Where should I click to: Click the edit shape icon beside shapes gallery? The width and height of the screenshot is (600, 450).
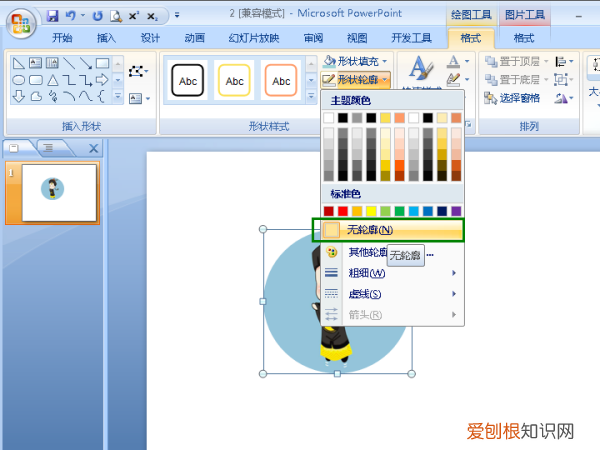(138, 72)
